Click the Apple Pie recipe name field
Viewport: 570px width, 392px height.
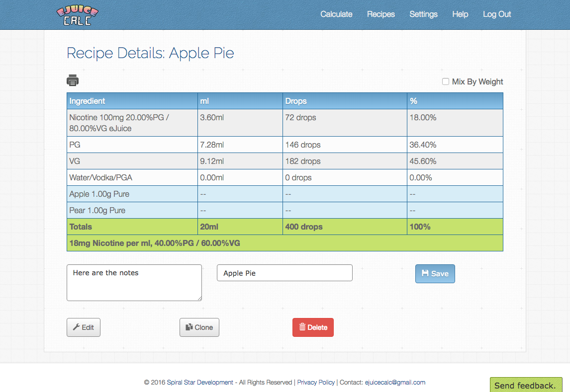(x=284, y=272)
